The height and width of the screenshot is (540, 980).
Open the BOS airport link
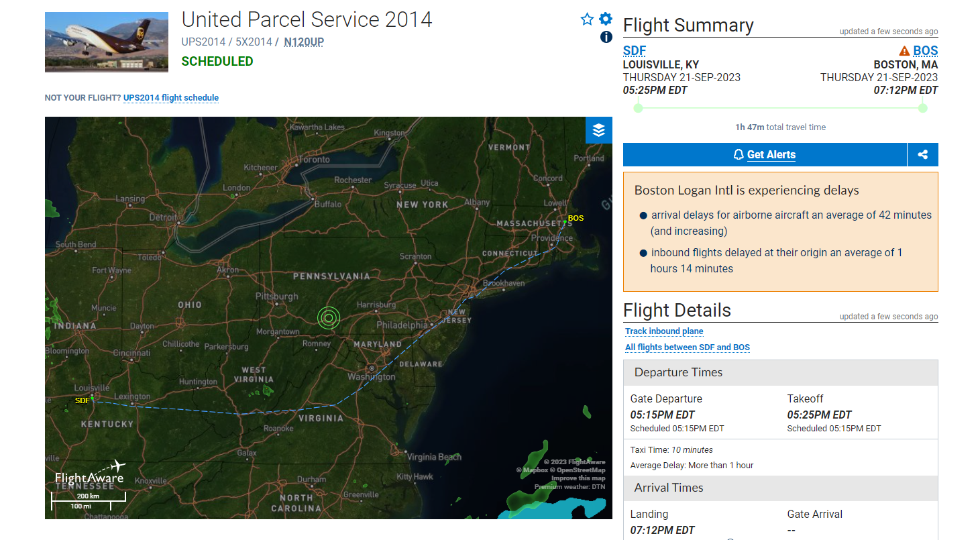[926, 50]
